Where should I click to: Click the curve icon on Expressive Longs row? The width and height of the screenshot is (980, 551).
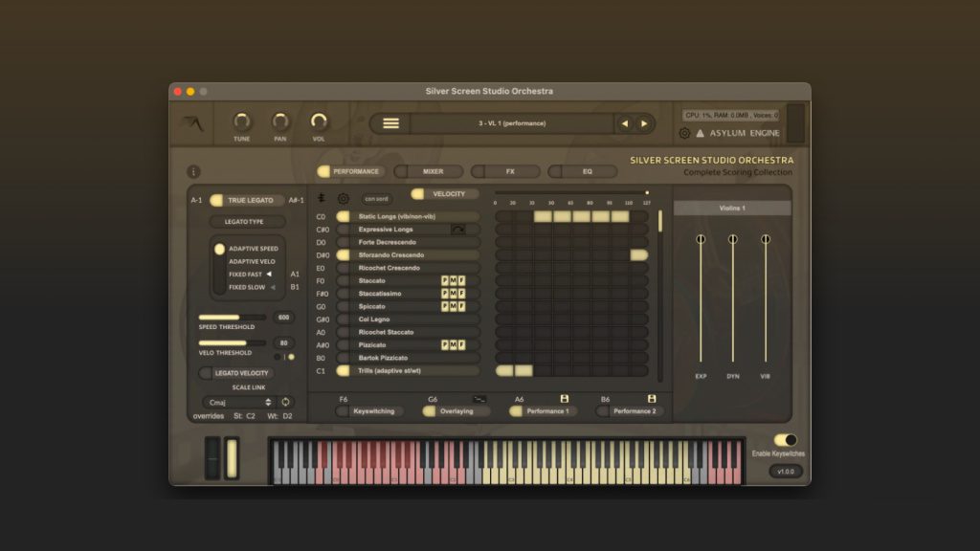point(457,230)
